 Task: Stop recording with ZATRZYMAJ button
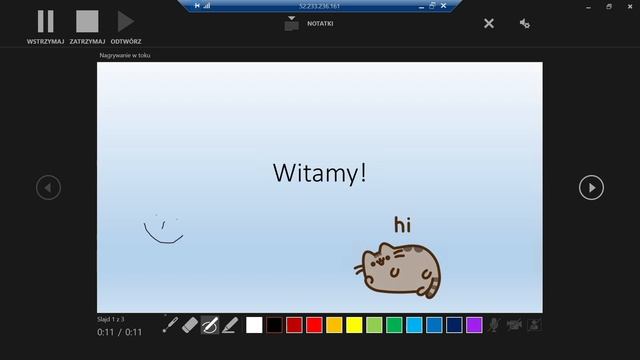point(87,27)
